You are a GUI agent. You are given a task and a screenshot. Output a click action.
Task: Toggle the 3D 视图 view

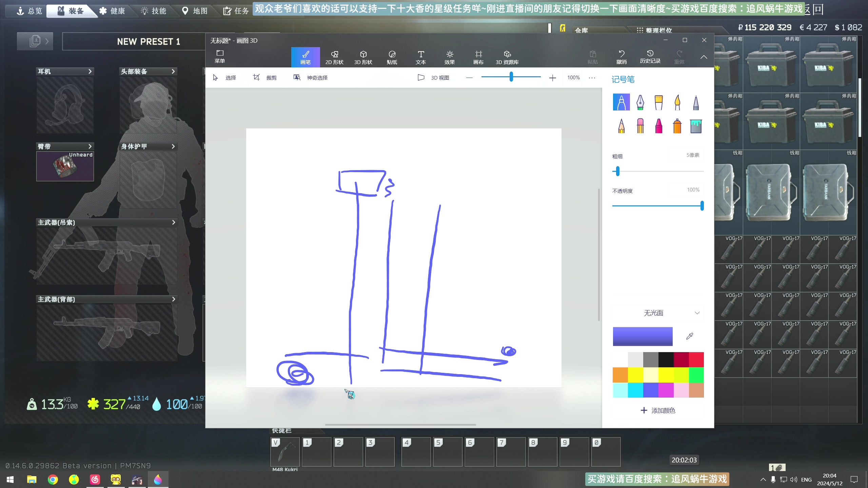[x=434, y=78]
